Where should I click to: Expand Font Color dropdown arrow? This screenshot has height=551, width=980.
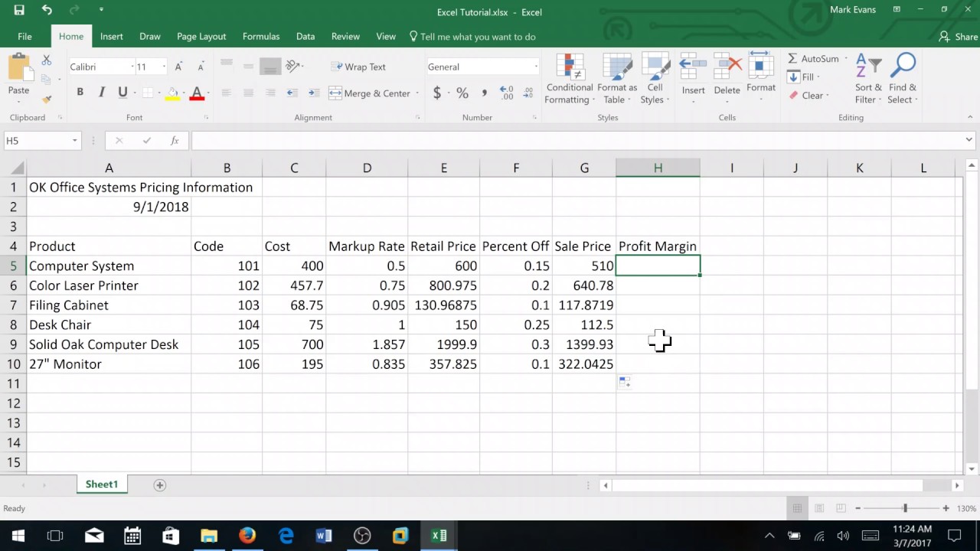coord(209,93)
